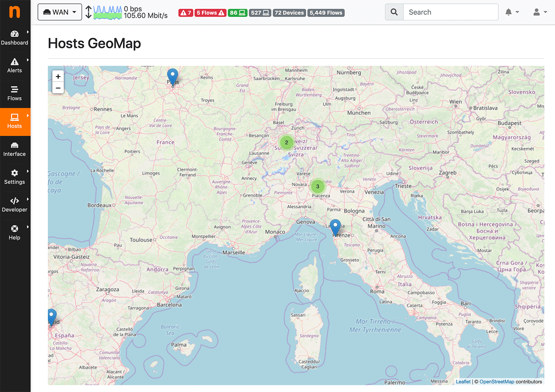Zoom out on the map
The image size is (555, 392).
pos(58,88)
